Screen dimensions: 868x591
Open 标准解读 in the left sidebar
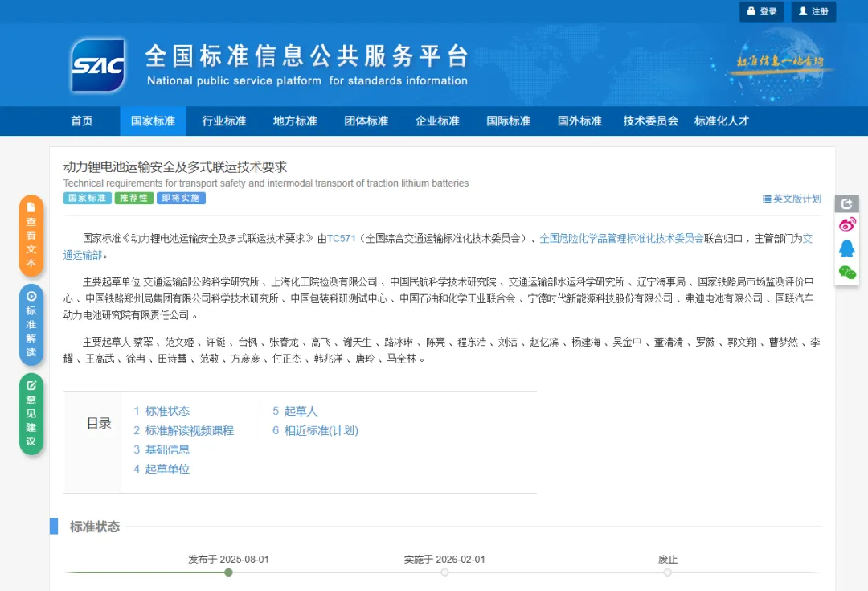tap(31, 319)
